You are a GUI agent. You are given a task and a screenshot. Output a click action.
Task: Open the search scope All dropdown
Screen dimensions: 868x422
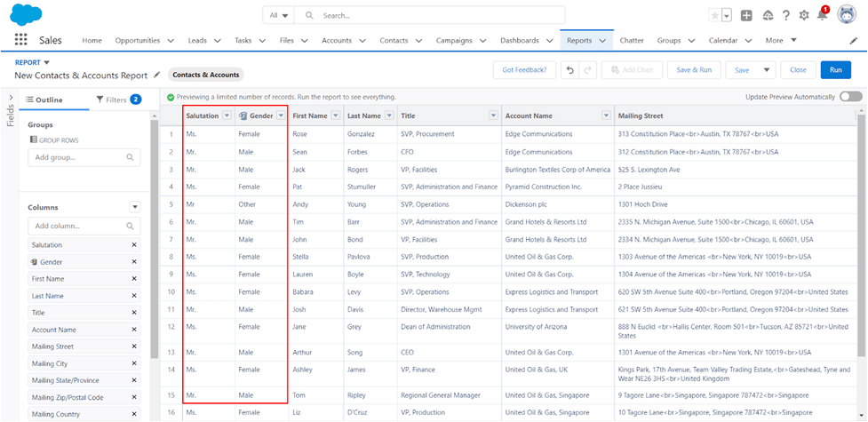(278, 15)
